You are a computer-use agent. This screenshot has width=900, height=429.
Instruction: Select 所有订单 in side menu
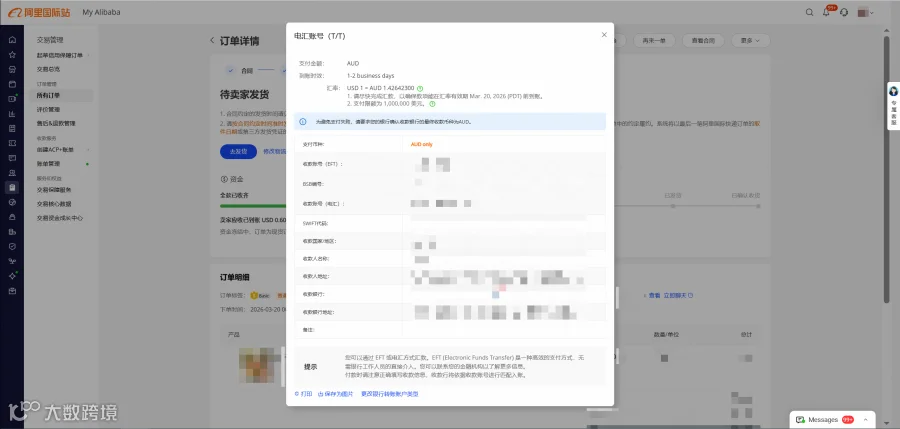[48, 95]
